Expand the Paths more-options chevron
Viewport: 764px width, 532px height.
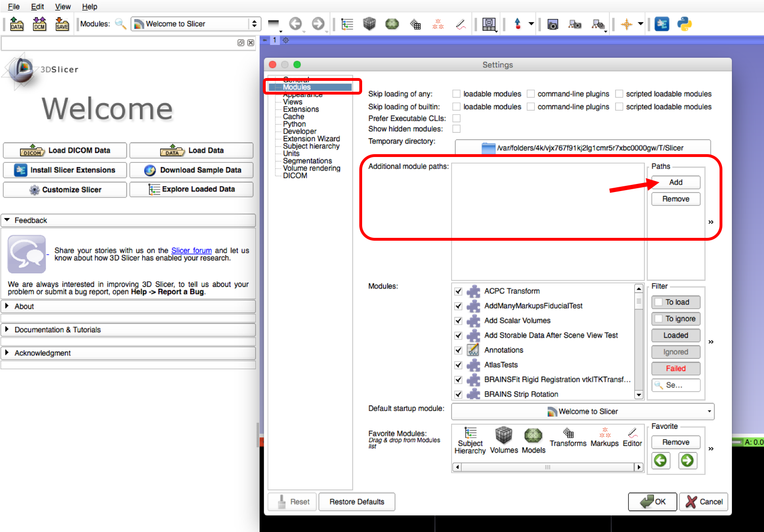(x=711, y=222)
